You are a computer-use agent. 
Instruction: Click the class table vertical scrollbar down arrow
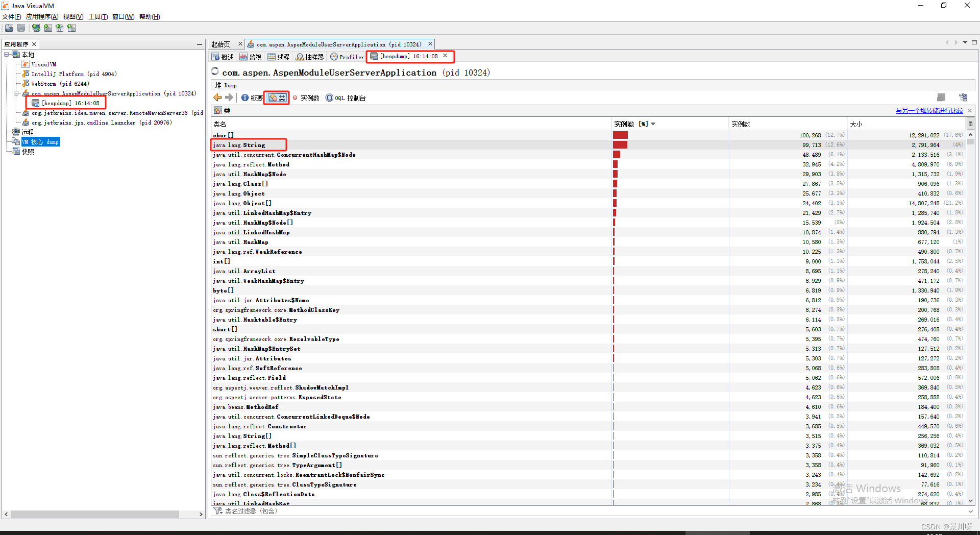pos(970,501)
